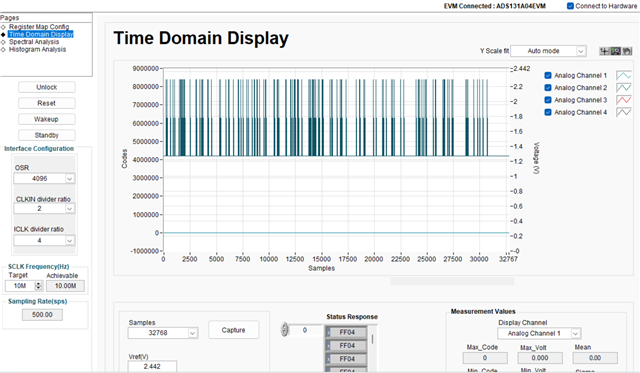
Task: Select the graph pan hand tool
Action: coord(627,51)
